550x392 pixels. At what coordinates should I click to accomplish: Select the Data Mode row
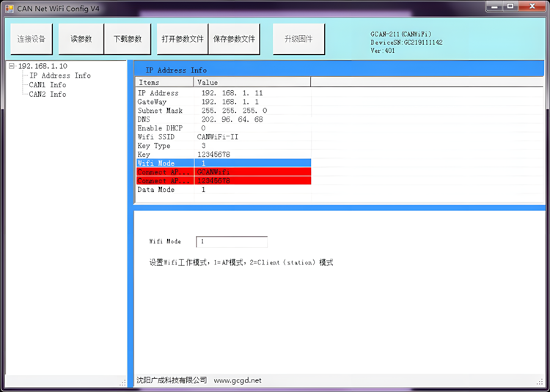156,190
